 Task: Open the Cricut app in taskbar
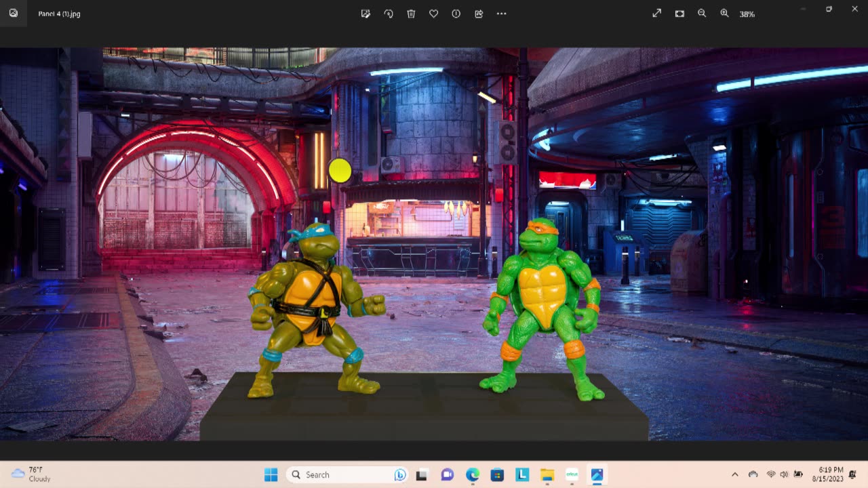coord(572,475)
